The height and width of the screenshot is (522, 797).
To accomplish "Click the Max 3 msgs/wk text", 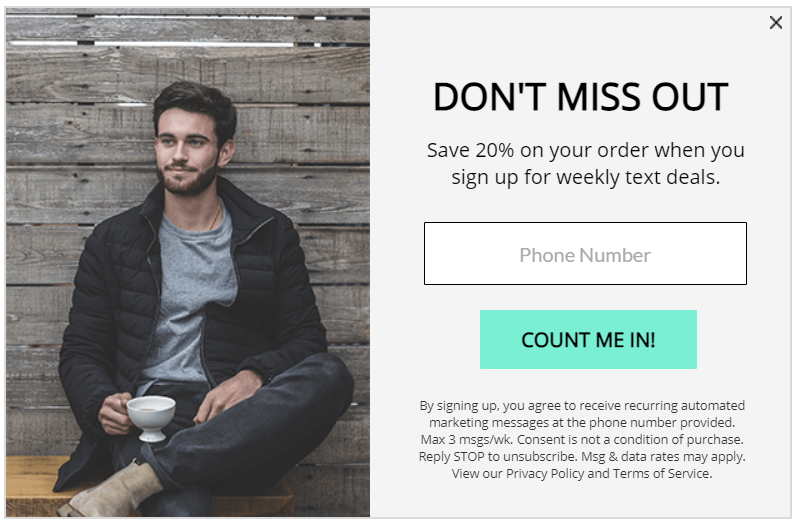I will 467,439.
